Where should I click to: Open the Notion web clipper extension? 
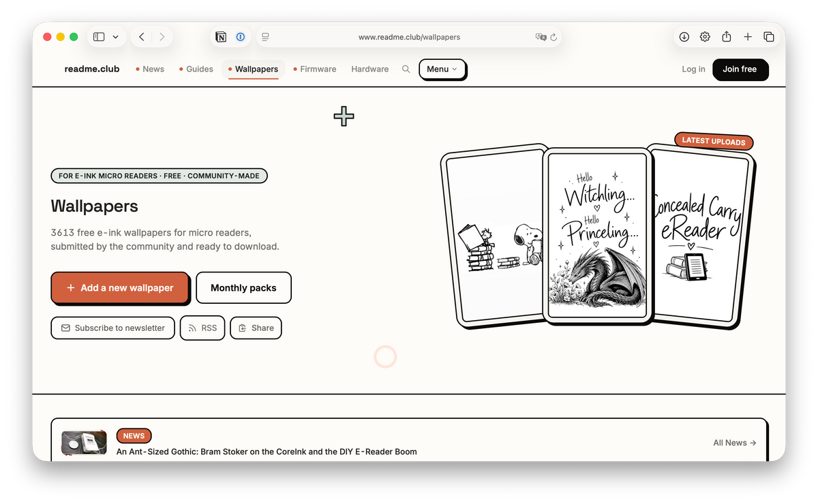coord(221,37)
